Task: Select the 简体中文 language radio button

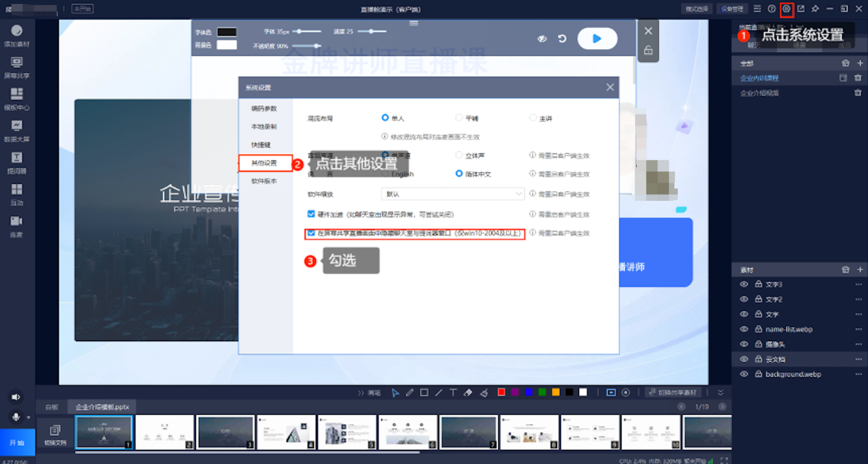Action: [x=459, y=174]
